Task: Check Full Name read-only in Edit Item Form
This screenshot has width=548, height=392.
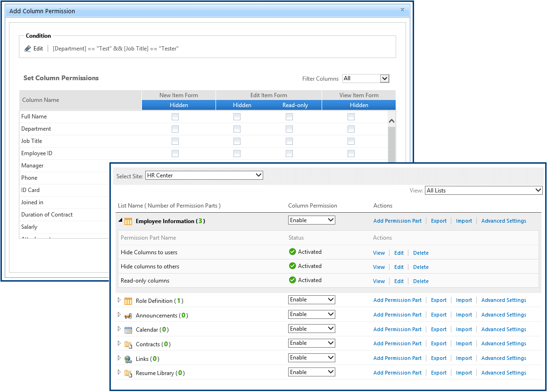Action: (289, 117)
